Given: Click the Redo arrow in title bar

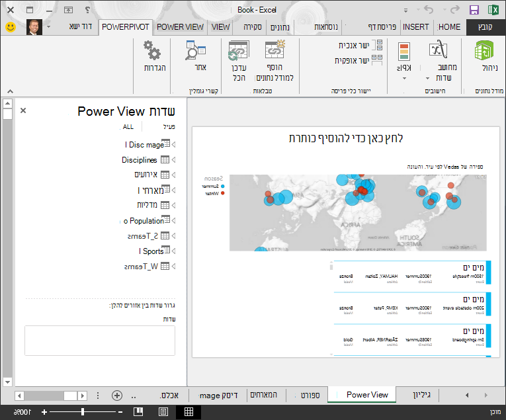Looking at the screenshot, I should 454,10.
